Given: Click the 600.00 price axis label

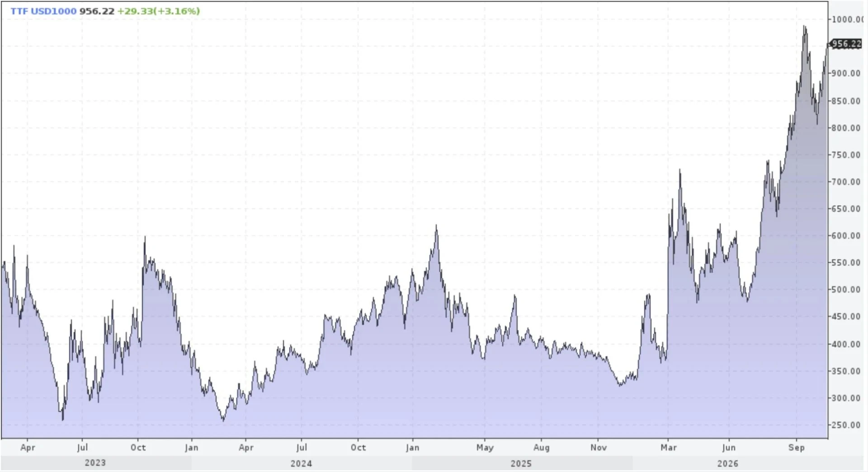Looking at the screenshot, I should 846,236.
